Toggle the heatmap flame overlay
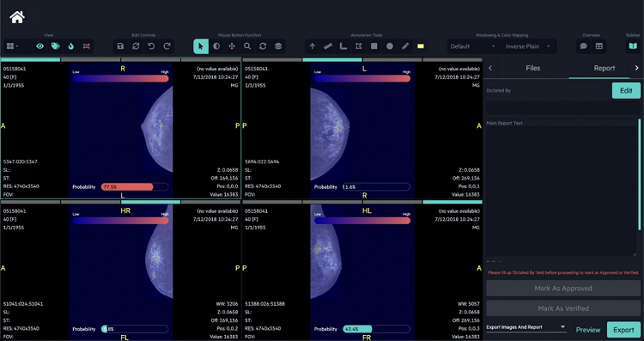Image resolution: width=644 pixels, height=341 pixels. pyautogui.click(x=71, y=46)
